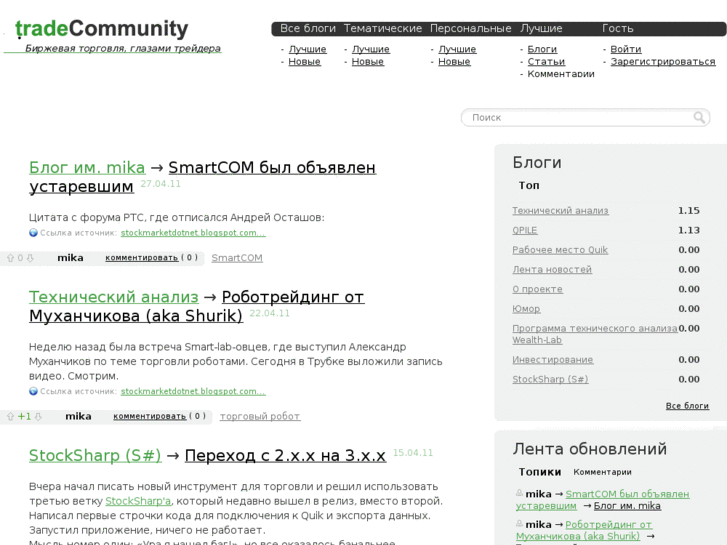
Task: Open Новые under Тематические
Action: [x=368, y=62]
